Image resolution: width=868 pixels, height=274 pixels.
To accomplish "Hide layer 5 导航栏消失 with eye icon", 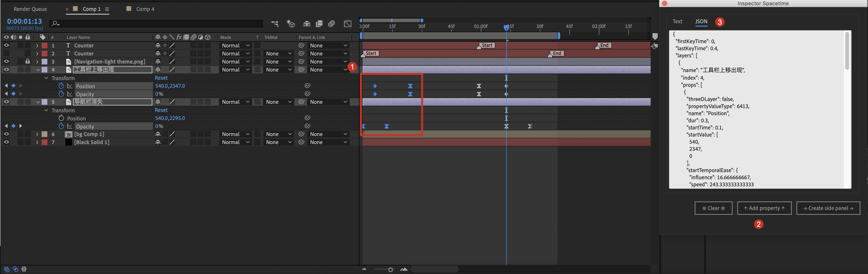I will pos(6,102).
